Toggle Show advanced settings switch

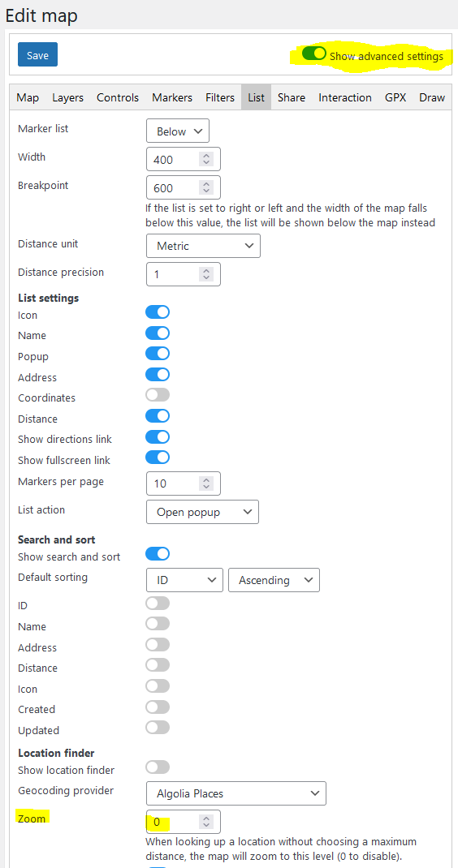click(313, 54)
